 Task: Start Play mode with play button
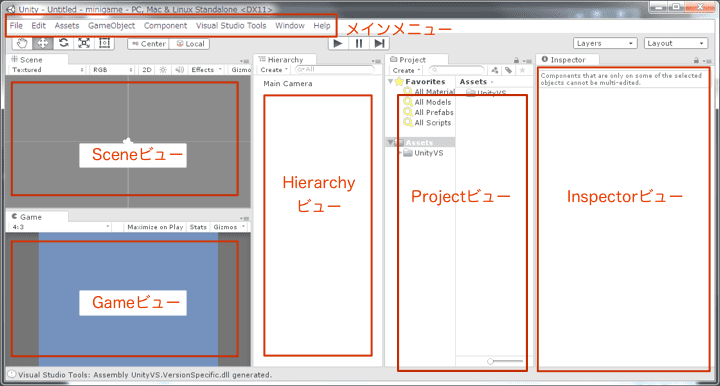tap(338, 43)
